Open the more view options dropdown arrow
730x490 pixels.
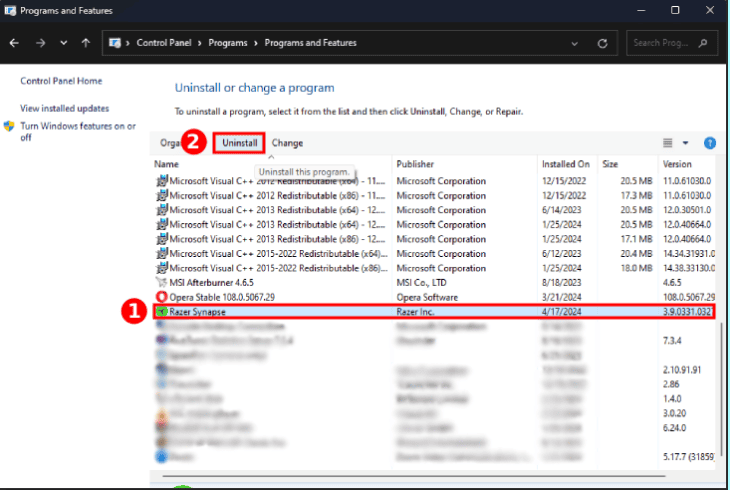click(x=685, y=143)
